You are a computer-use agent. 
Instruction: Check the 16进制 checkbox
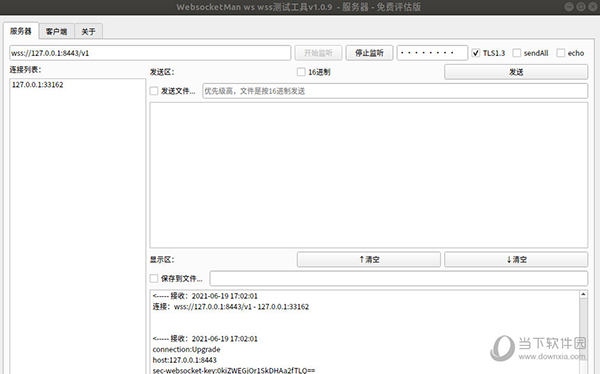pos(301,72)
